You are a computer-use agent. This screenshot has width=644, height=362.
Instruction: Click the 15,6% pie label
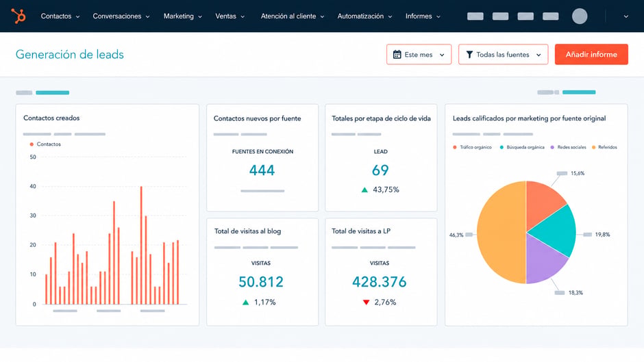tap(578, 173)
